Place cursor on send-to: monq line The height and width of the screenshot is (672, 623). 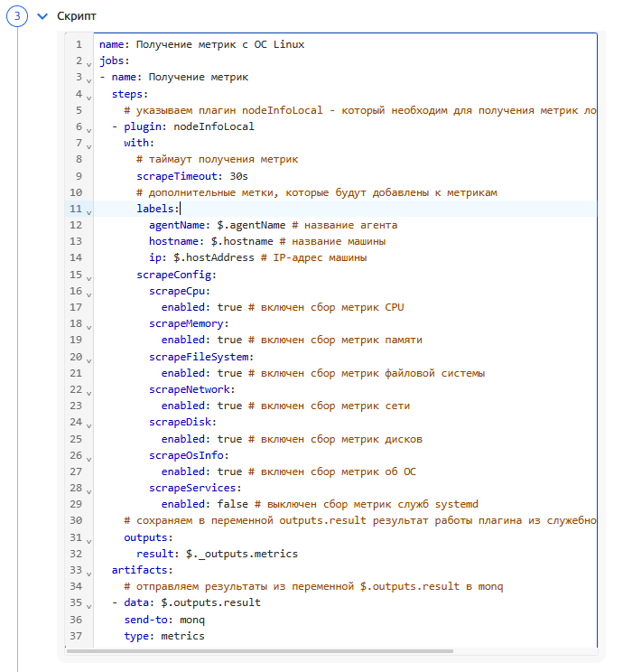click(164, 620)
